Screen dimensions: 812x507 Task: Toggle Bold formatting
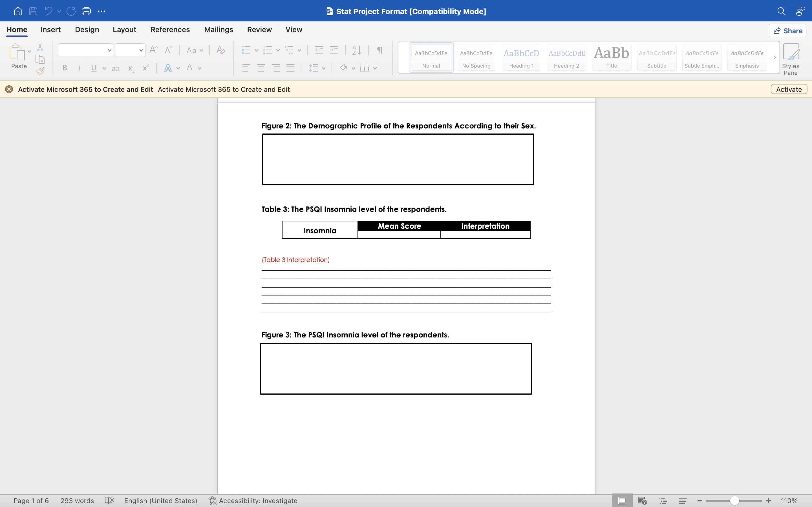pyautogui.click(x=65, y=68)
